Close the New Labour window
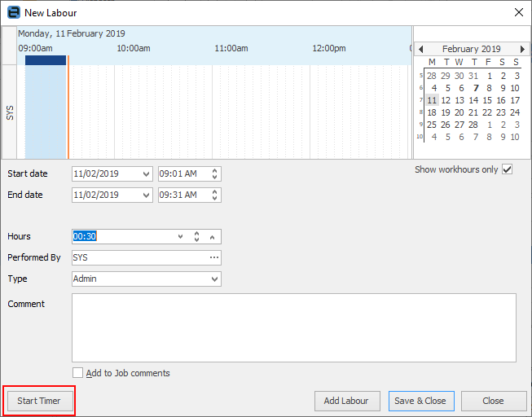This screenshot has height=417, width=532. click(518, 12)
